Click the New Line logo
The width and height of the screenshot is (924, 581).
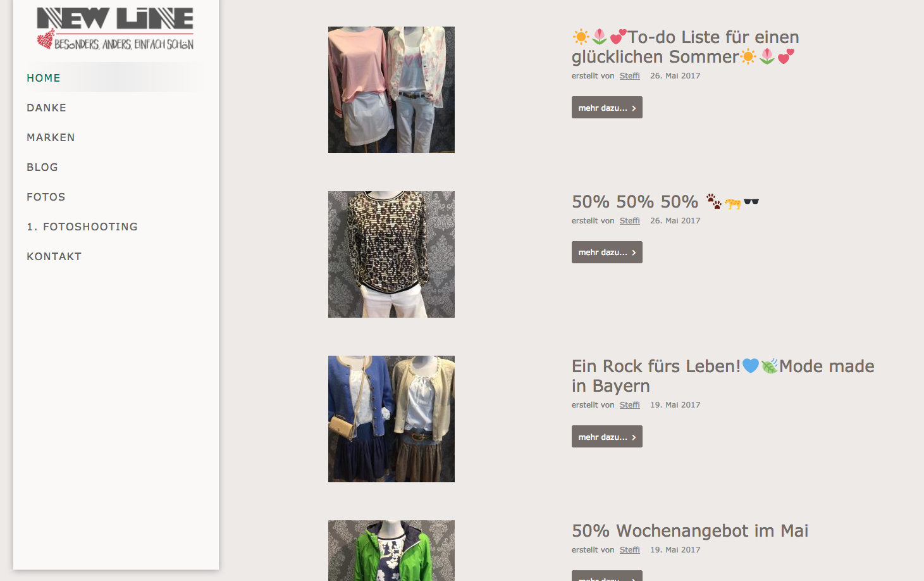point(115,28)
